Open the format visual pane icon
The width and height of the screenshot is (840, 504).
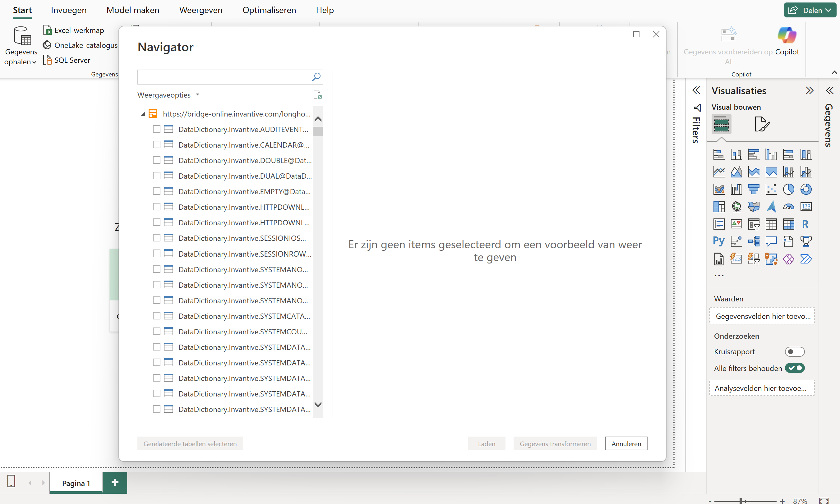coord(762,124)
